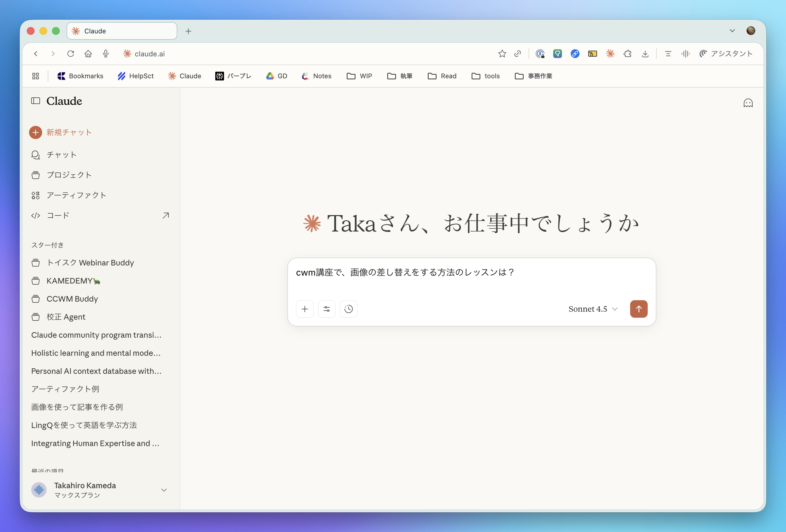Screen dimensions: 786x532
Task: Open incognito ghost chat icon
Action: [x=748, y=103]
